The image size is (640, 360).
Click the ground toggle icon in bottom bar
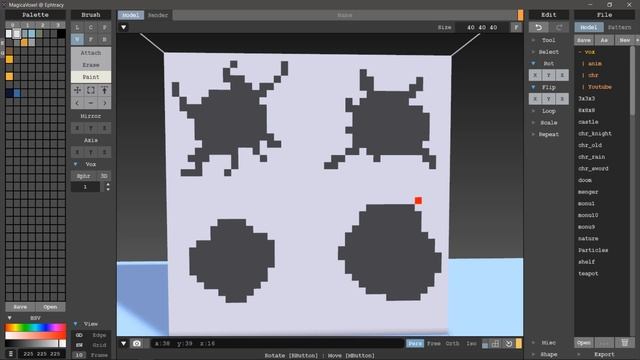(485, 344)
